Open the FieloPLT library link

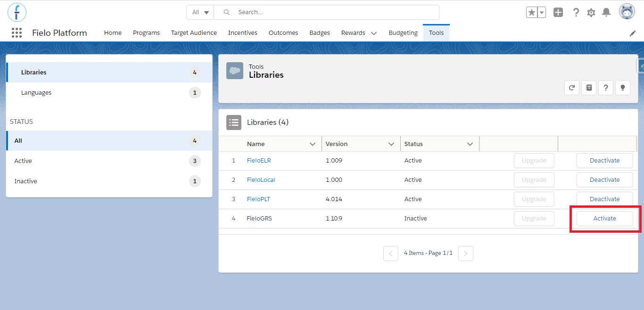click(x=258, y=199)
